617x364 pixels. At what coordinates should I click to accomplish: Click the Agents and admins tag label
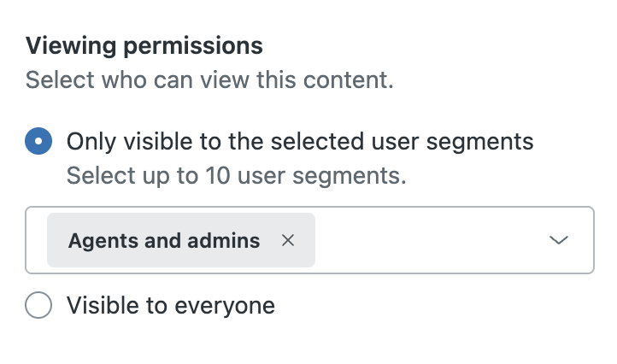(164, 241)
